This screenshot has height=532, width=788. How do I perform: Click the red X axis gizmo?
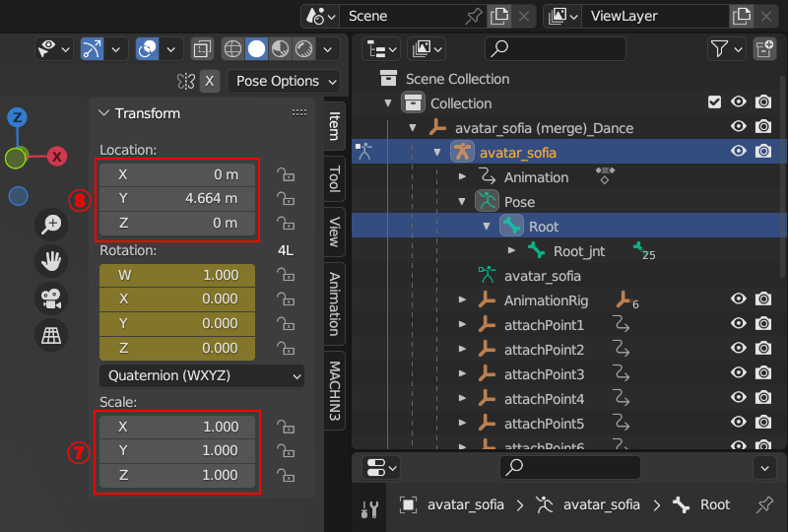[57, 157]
